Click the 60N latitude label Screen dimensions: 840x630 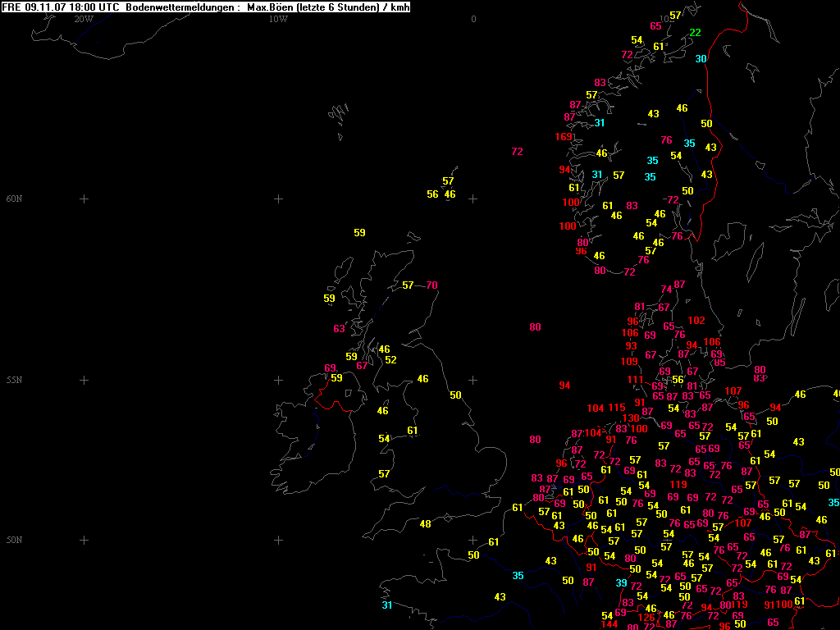click(14, 199)
